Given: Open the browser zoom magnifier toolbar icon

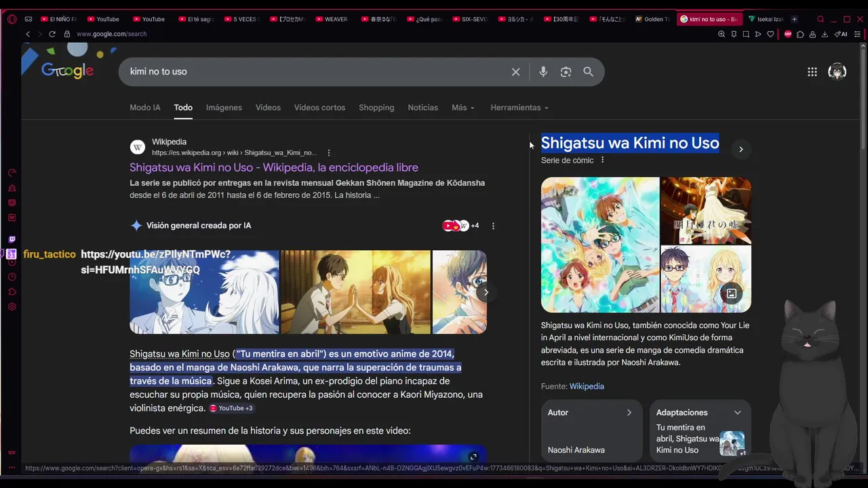Looking at the screenshot, I should pos(722,34).
